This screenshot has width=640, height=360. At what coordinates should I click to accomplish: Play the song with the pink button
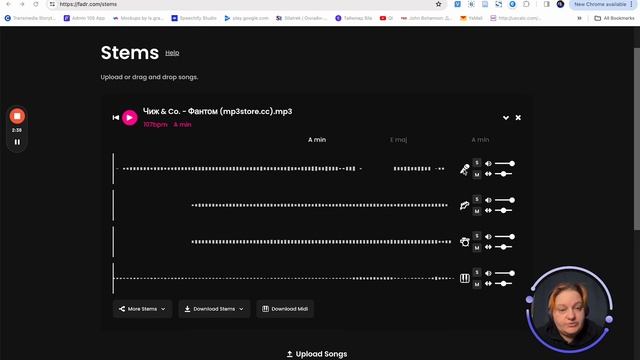(130, 118)
